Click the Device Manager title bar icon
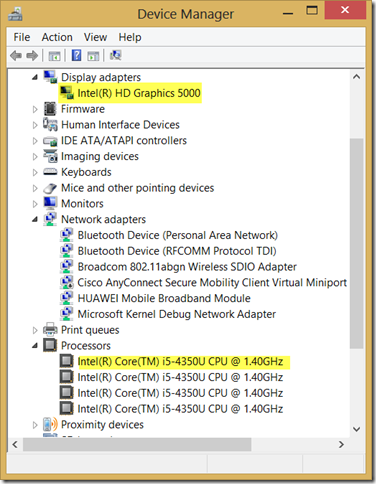This screenshot has height=484, width=376. pos(15,14)
